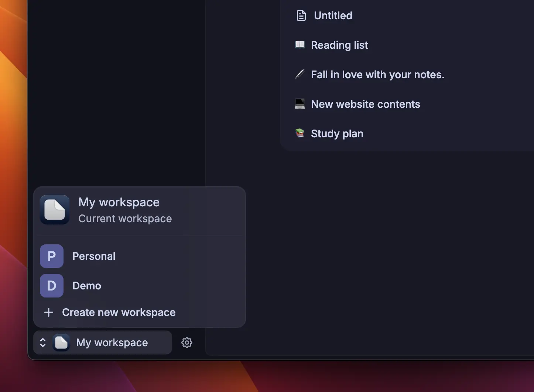Select My workspace current workspace entry

pos(139,210)
